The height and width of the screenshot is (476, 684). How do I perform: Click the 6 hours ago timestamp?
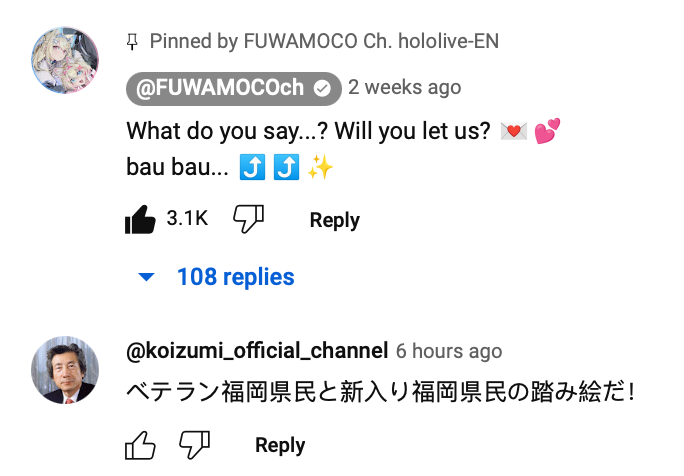click(x=449, y=351)
